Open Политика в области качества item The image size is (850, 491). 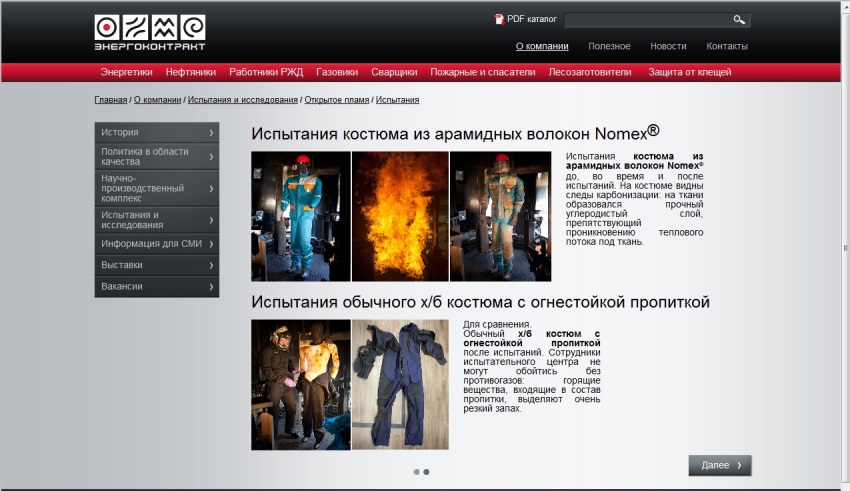pos(157,157)
